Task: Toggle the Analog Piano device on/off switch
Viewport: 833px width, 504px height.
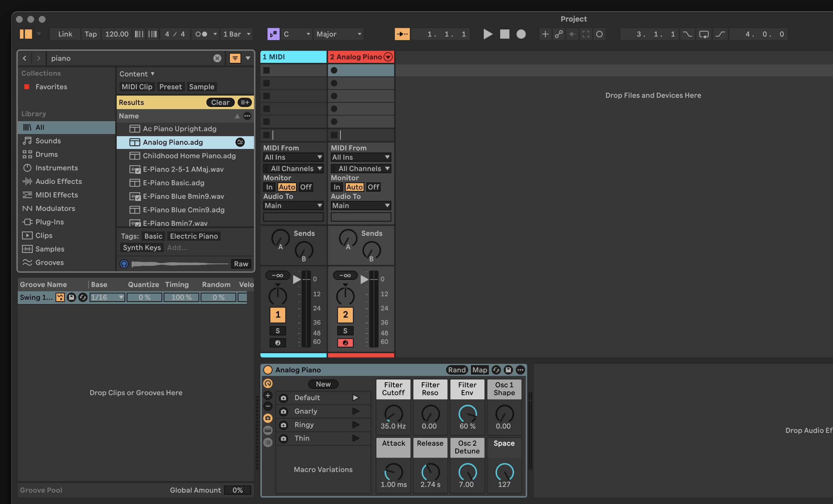Action: coord(268,370)
